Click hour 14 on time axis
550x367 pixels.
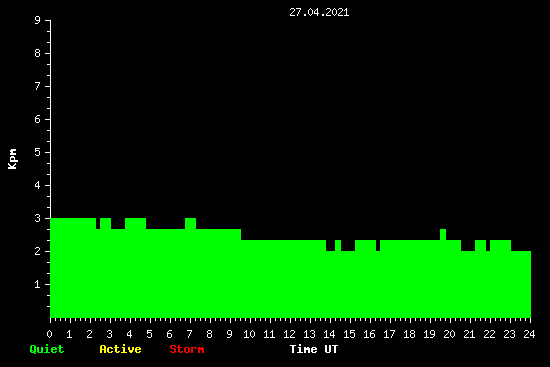329,334
